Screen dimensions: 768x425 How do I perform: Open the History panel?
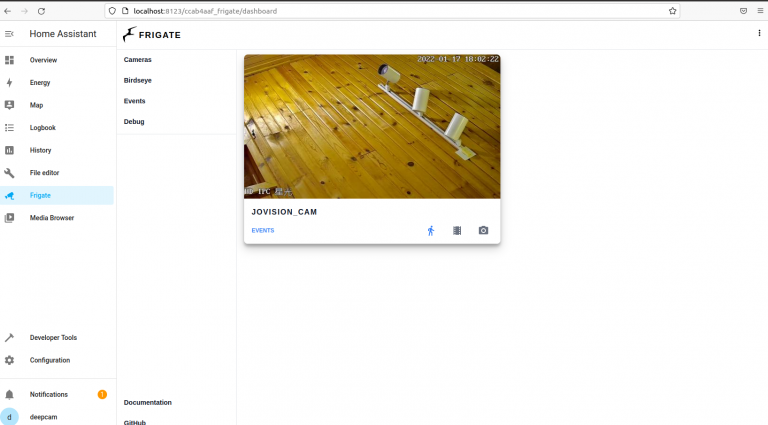[40, 150]
